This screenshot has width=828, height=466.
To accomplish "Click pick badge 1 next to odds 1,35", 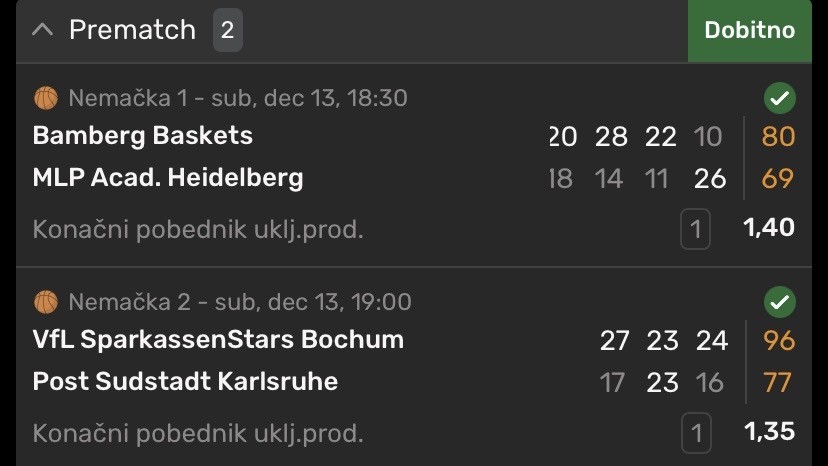I will (x=695, y=434).
